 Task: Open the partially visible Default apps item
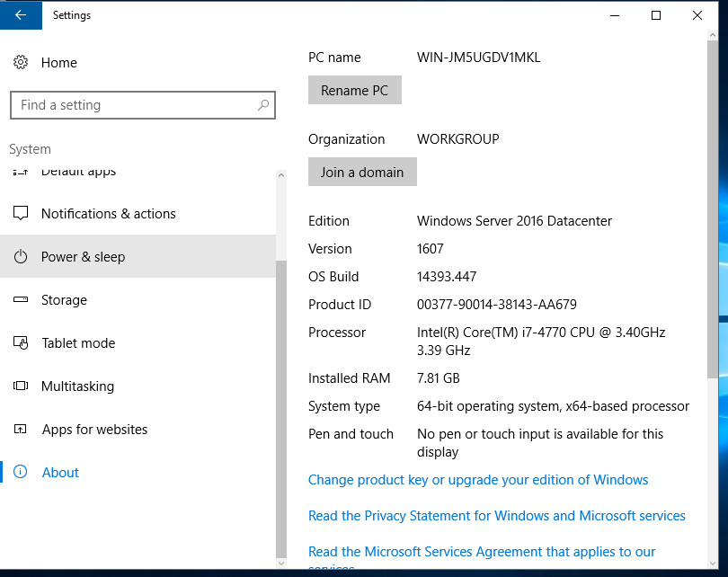click(78, 173)
